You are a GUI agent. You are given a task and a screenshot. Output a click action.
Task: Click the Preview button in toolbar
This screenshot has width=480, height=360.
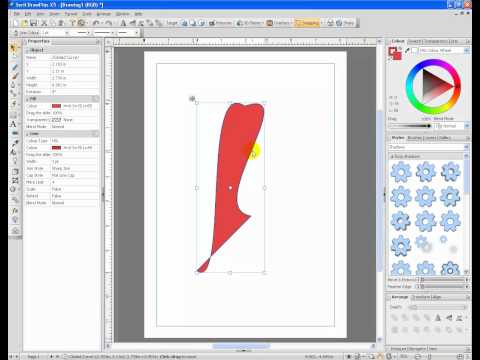[x=220, y=23]
